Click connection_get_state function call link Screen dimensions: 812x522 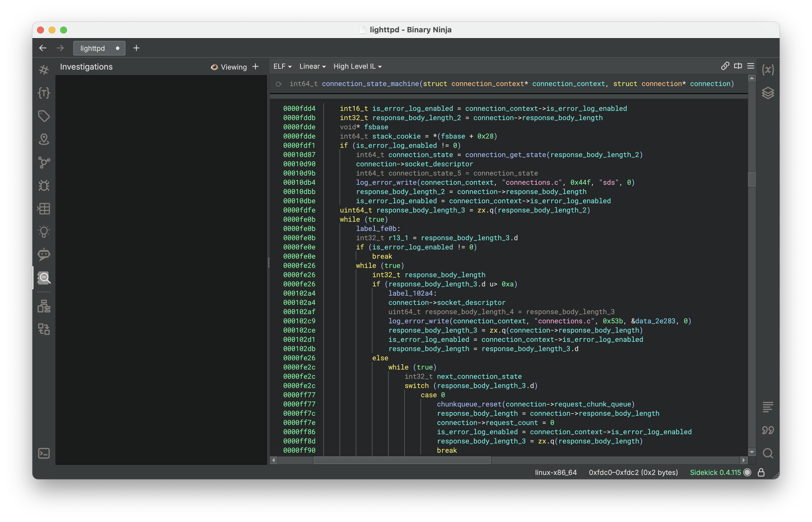505,155
